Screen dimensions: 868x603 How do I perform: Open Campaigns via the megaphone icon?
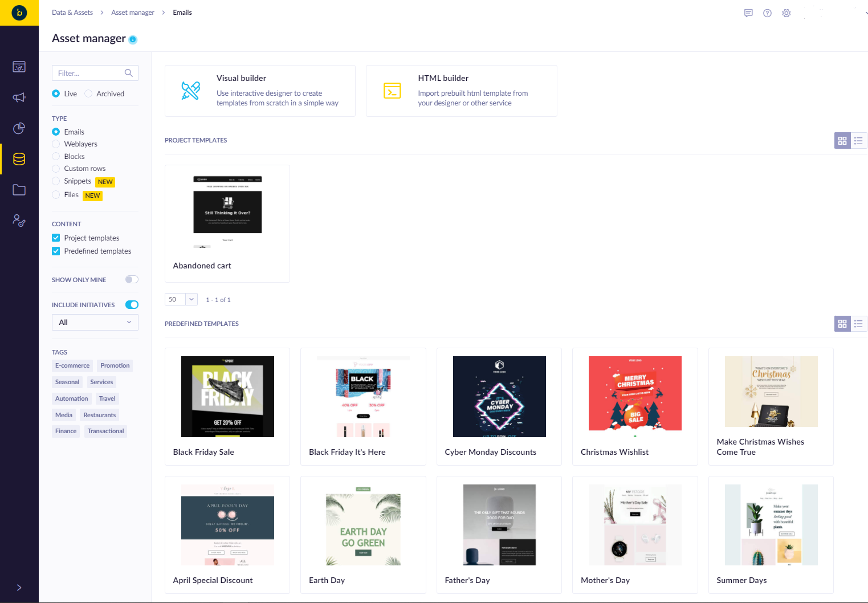coord(19,97)
